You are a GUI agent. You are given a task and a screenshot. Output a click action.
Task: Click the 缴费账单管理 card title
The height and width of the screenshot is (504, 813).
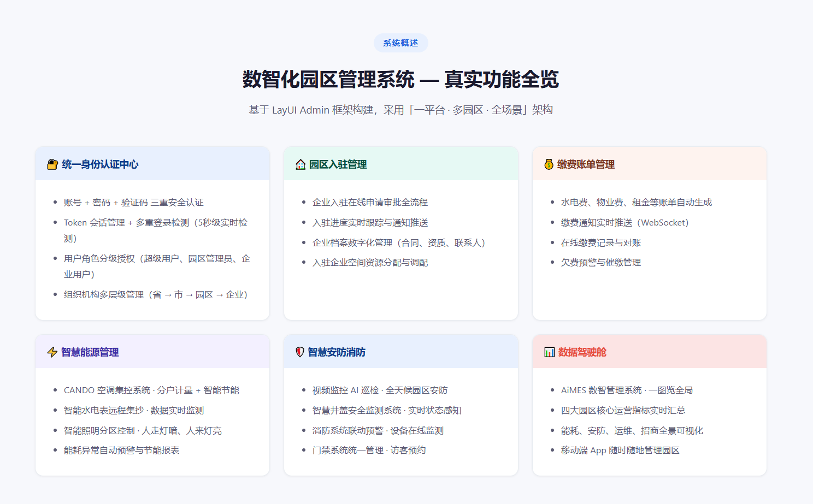586,164
